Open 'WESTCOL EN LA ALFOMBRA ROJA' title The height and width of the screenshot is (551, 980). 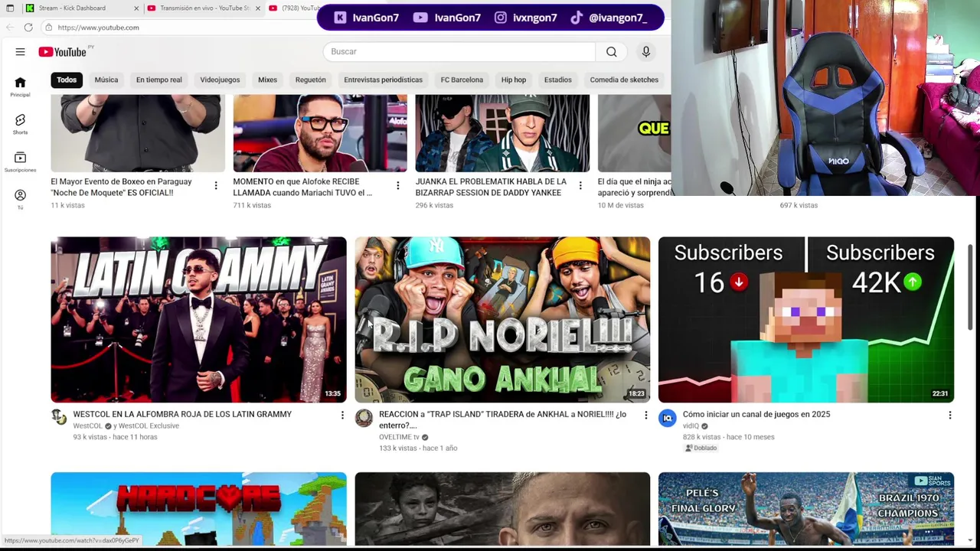(x=182, y=414)
